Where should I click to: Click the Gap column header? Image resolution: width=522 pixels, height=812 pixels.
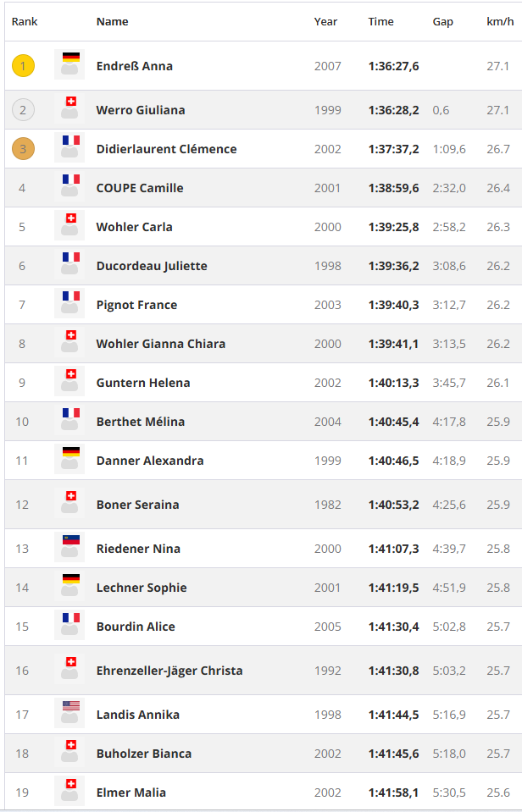tap(442, 22)
